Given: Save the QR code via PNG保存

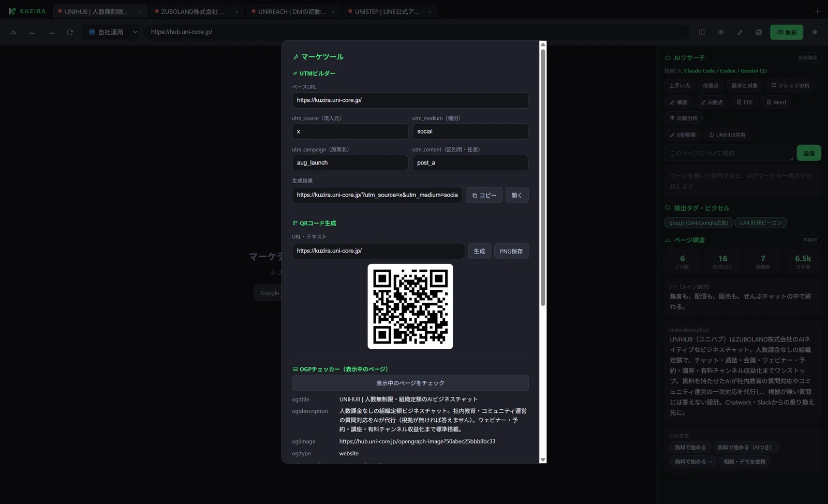Looking at the screenshot, I should 511,251.
